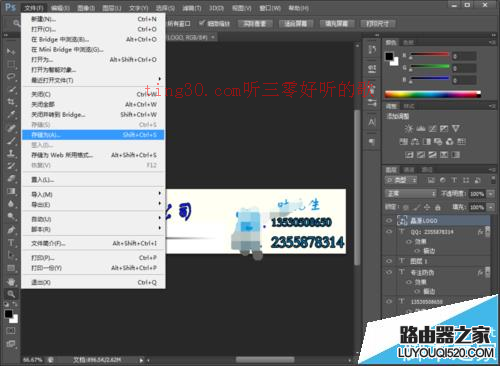Select the Rectangular Marquee tool

tap(11, 64)
